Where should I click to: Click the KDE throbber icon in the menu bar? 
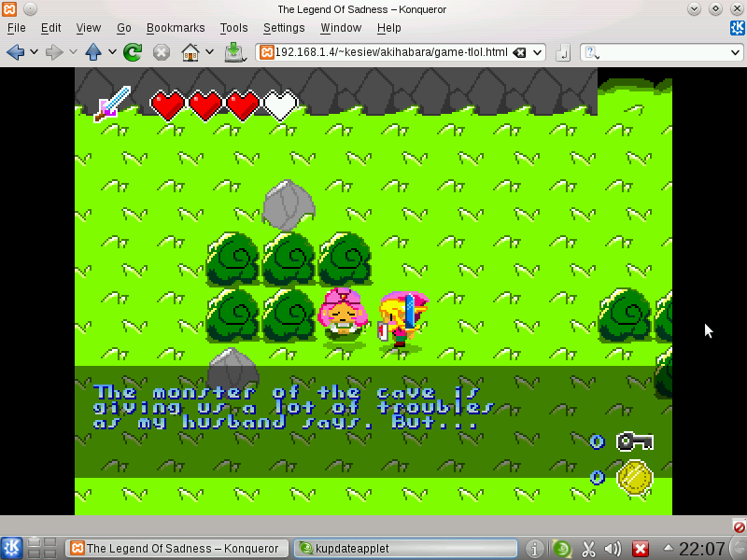(x=737, y=28)
